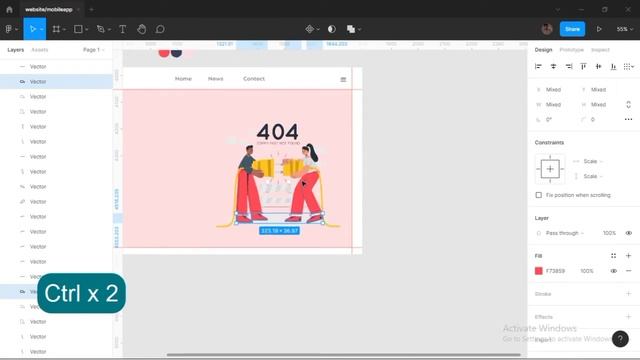Select the highlighted Vector layer row

[x=56, y=82]
